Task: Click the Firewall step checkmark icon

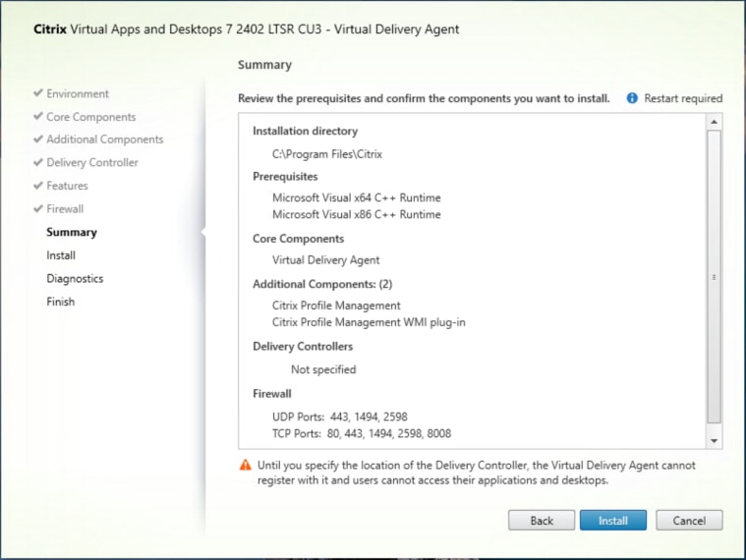Action: (x=38, y=208)
